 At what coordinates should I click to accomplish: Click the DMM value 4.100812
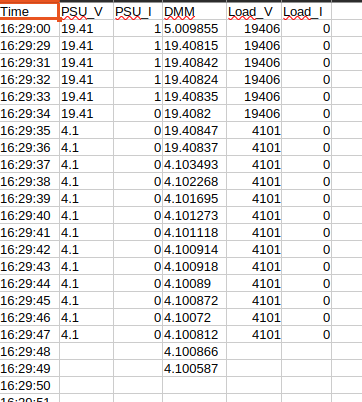(195, 335)
